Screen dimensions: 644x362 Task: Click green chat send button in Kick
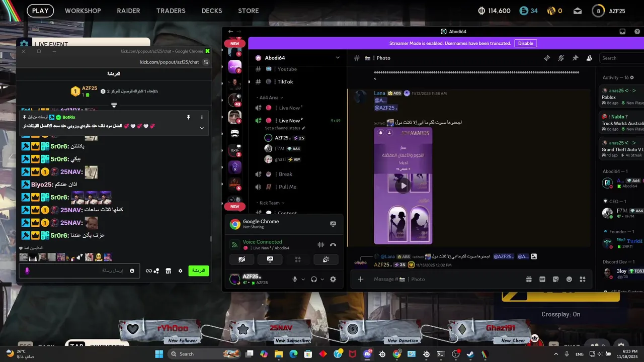(199, 270)
